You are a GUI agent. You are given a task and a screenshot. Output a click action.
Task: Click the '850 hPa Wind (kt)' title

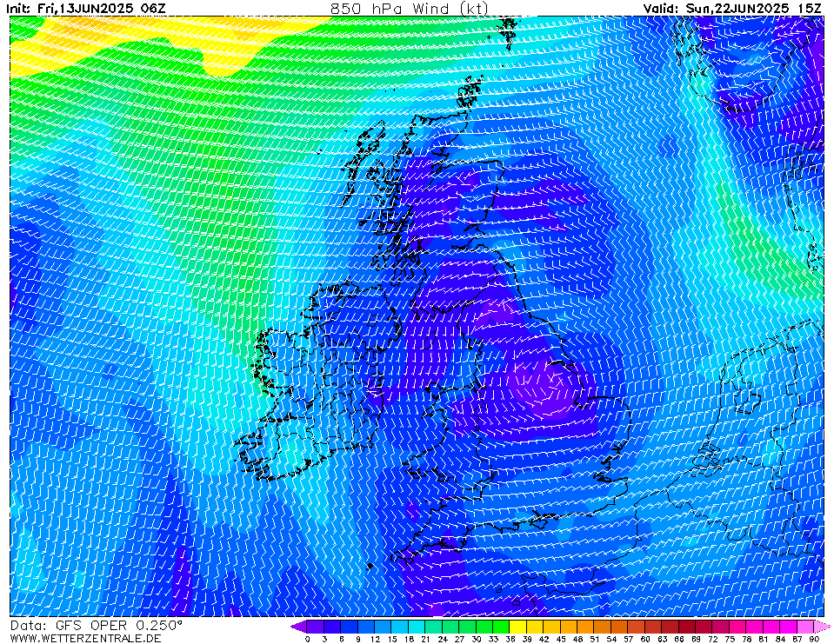(409, 8)
